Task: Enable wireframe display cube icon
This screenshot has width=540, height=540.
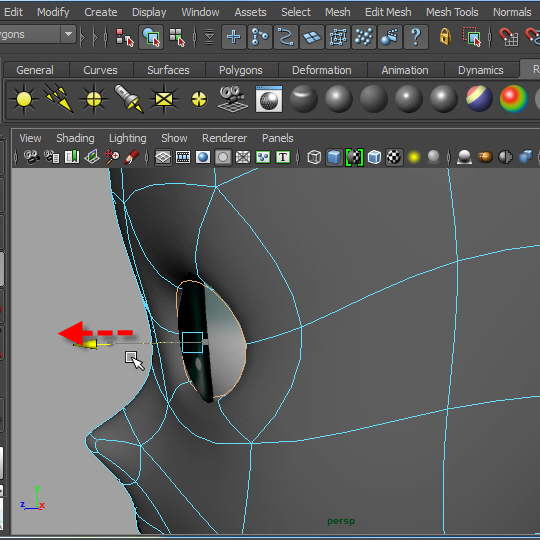Action: coord(314,158)
